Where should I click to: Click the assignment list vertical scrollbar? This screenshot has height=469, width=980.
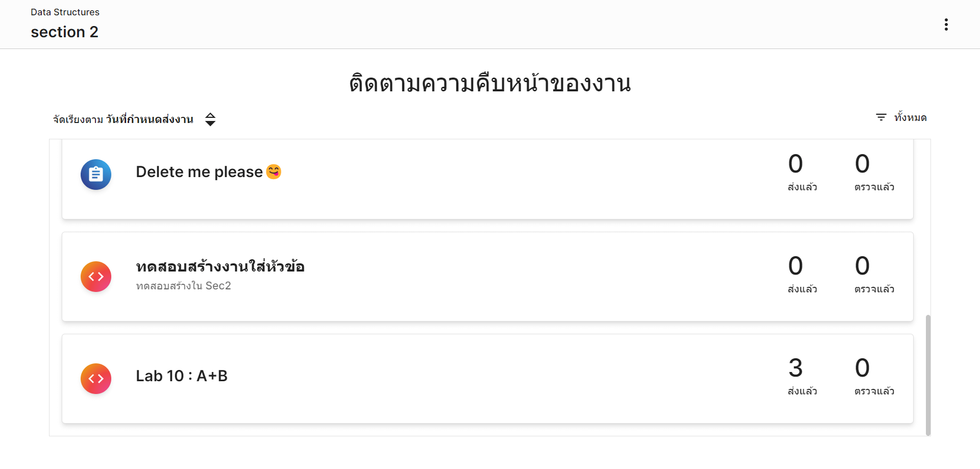[x=928, y=375]
